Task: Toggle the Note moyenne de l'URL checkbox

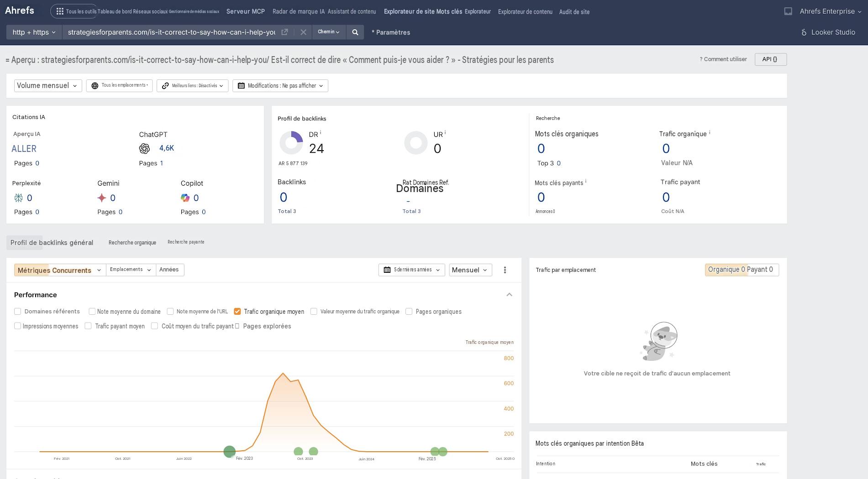Action: click(170, 312)
